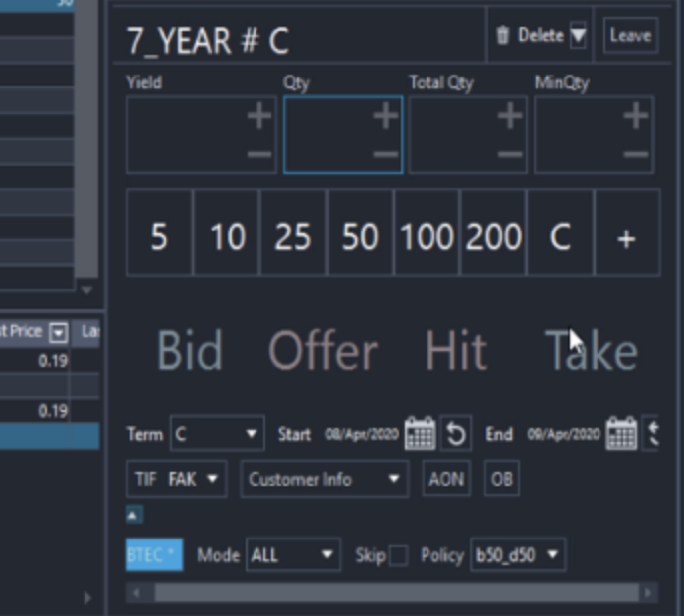Open the Start date calendar picker

tap(420, 433)
